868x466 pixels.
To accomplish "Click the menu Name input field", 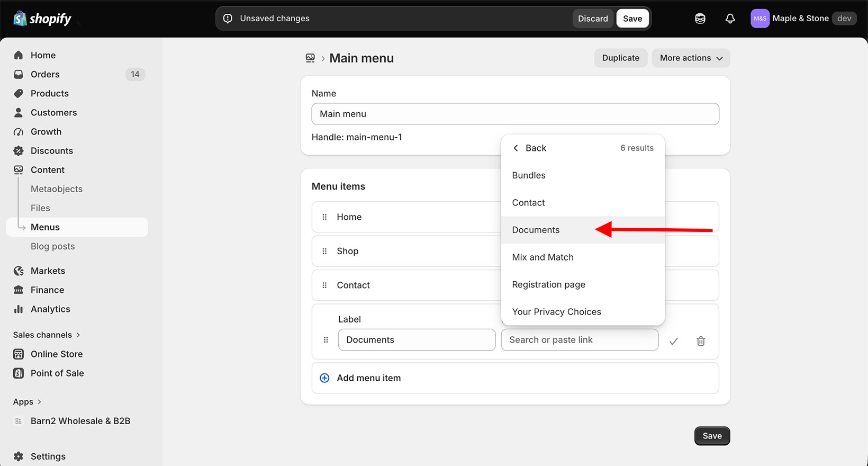I will pos(515,114).
